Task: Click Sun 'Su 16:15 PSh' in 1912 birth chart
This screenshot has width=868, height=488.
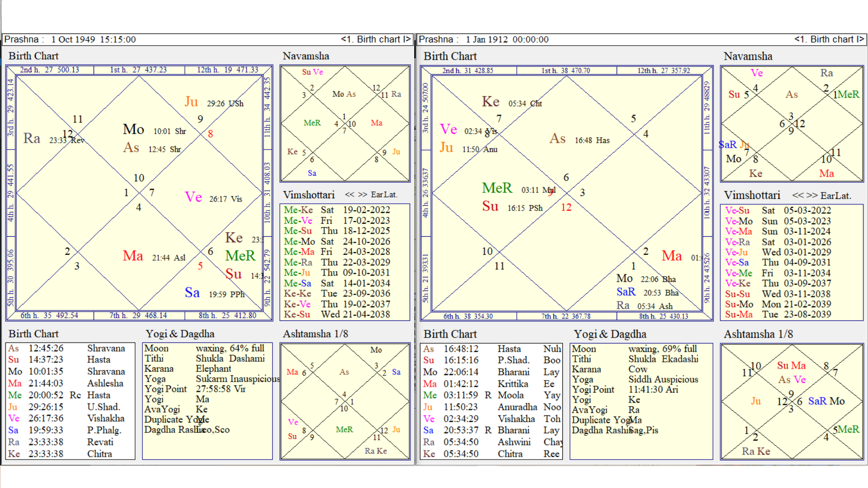Action: click(x=512, y=206)
